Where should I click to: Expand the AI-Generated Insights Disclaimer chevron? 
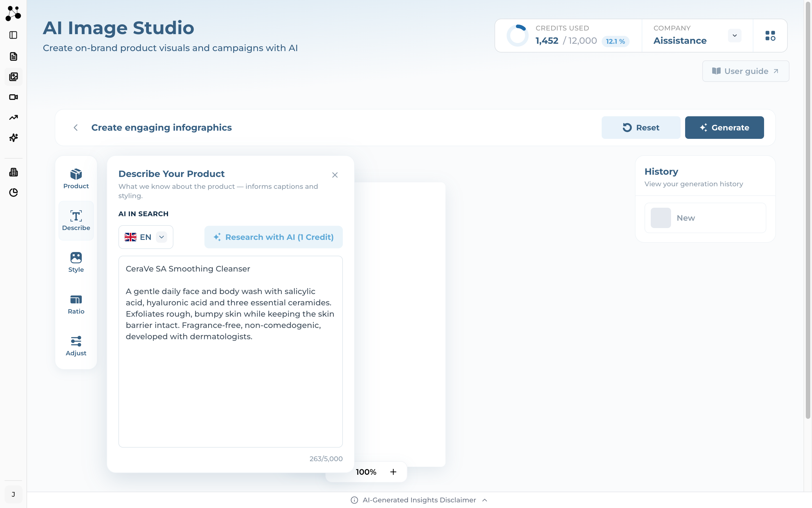click(485, 500)
